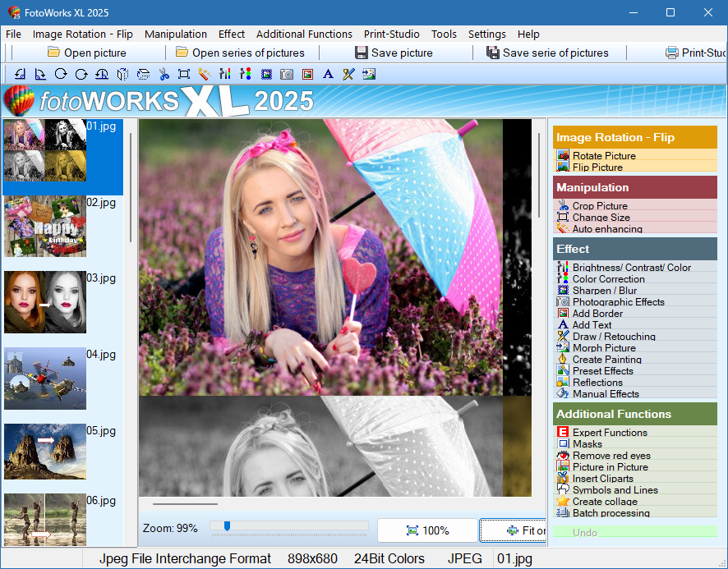Click the camera photographic effects toolbar icon
The width and height of the screenshot is (728, 569).
point(287,74)
